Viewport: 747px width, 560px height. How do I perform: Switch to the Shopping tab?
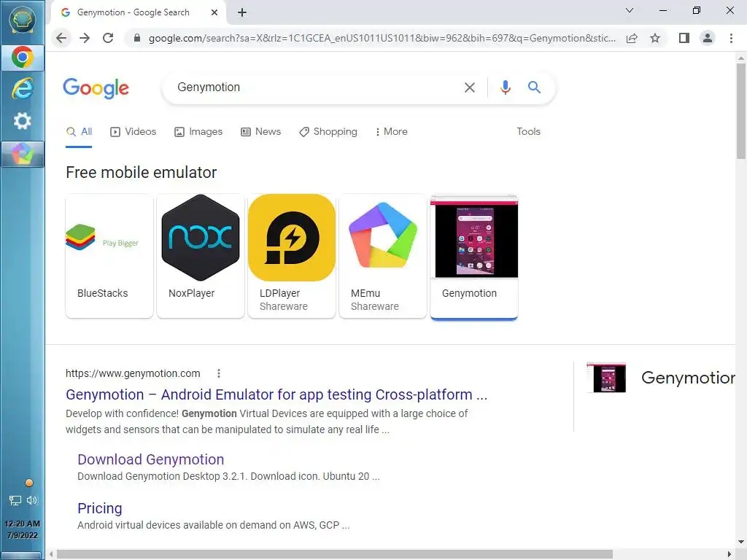tap(328, 132)
